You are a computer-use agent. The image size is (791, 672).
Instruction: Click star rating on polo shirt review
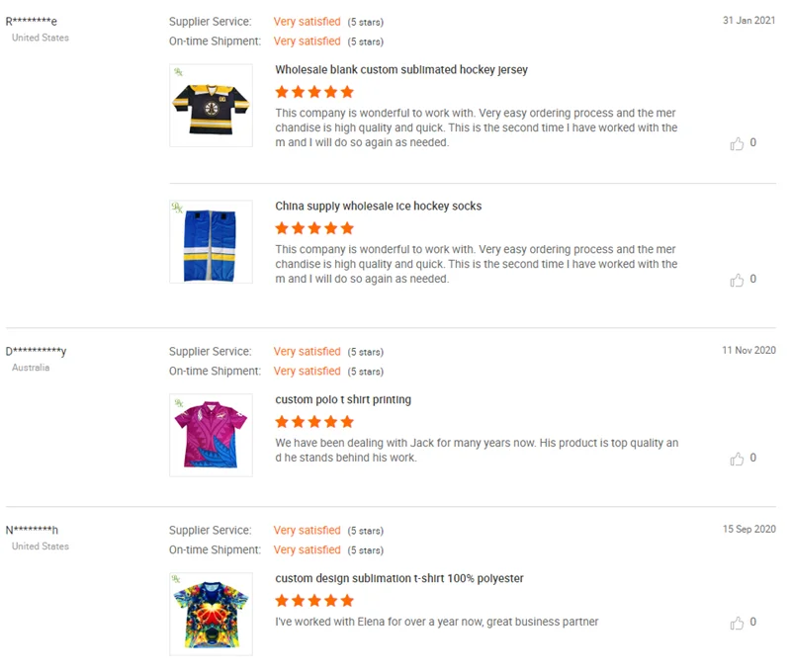(314, 422)
